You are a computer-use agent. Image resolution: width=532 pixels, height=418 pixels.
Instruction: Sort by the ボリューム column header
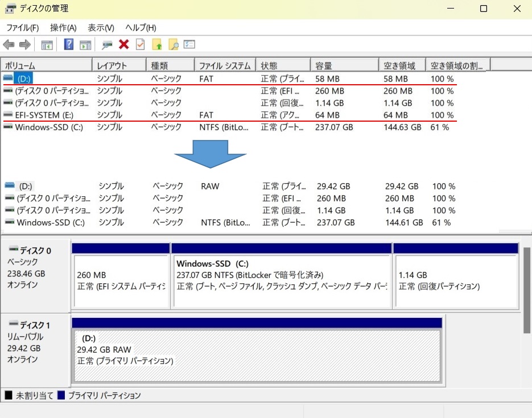(x=47, y=65)
